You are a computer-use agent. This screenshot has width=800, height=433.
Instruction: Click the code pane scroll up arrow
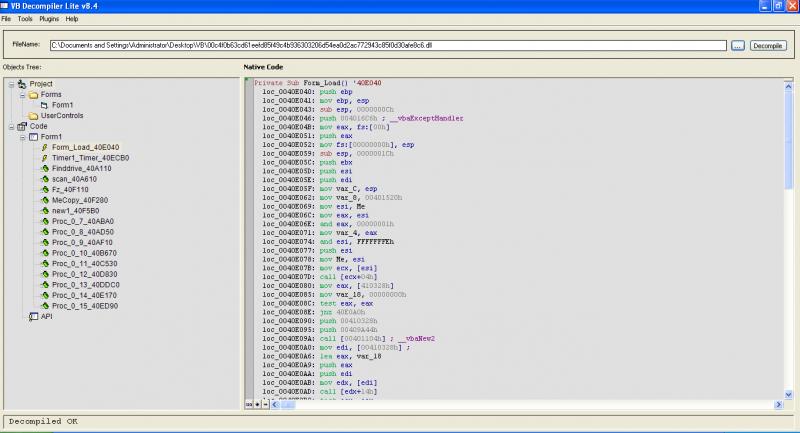click(x=788, y=87)
